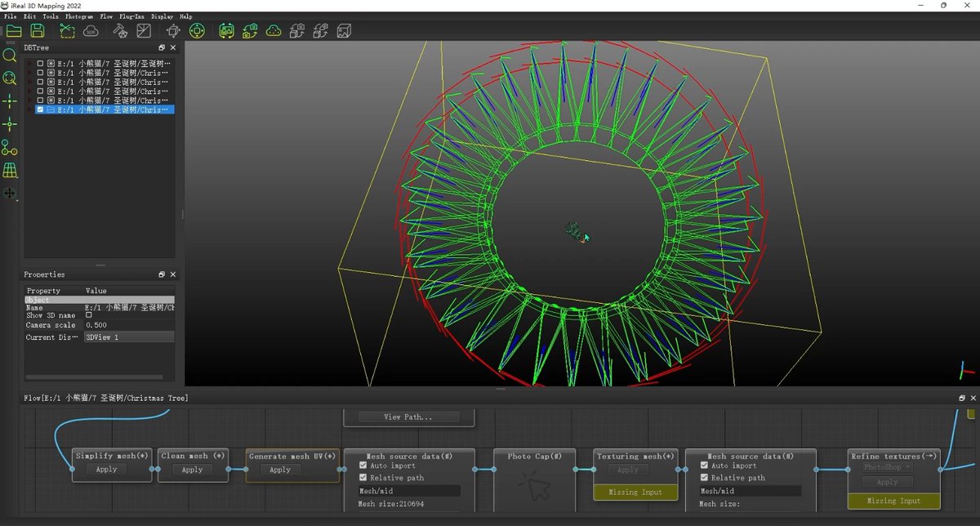Click the camera sync arrows icon
Viewport: 980px width, 526px height.
point(250,31)
